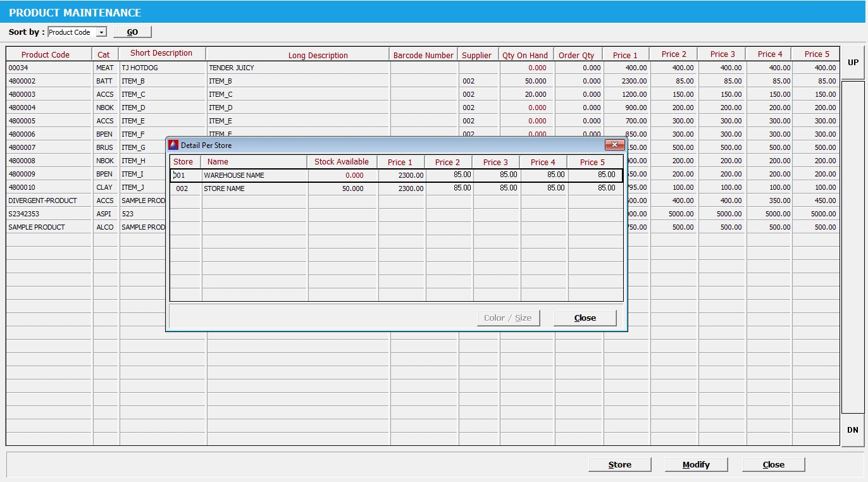Close the Product Maintenance screen with the bottom Close button

pyautogui.click(x=773, y=465)
